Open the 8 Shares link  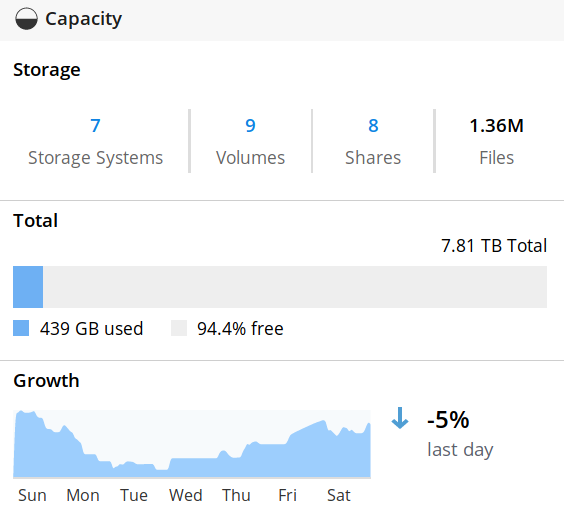373,126
